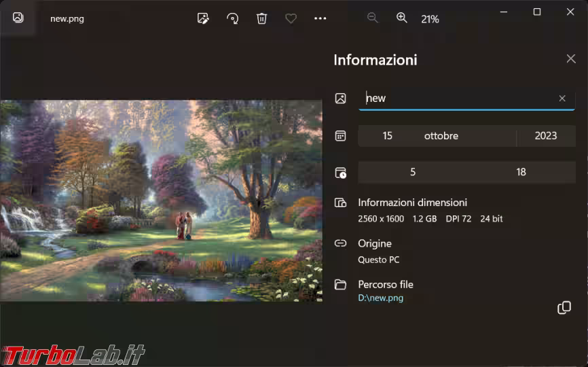Click the Percorso file folder icon
Viewport: 588px width, 367px height.
coord(340,285)
